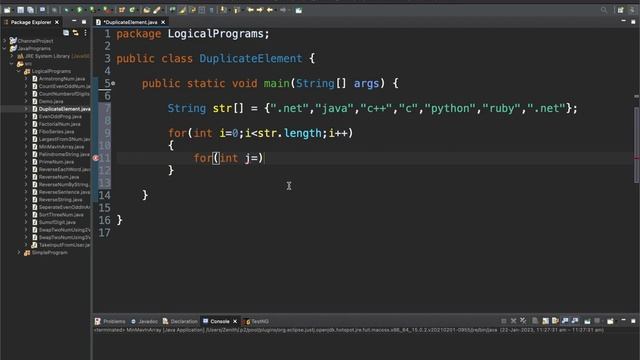Open Package Explorer view menu (three dots)
Screen dimensions: 640x360
coord(85,33)
